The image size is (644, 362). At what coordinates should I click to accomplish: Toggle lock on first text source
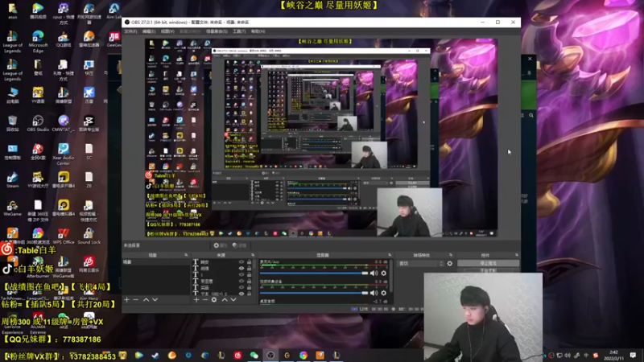pos(250,262)
